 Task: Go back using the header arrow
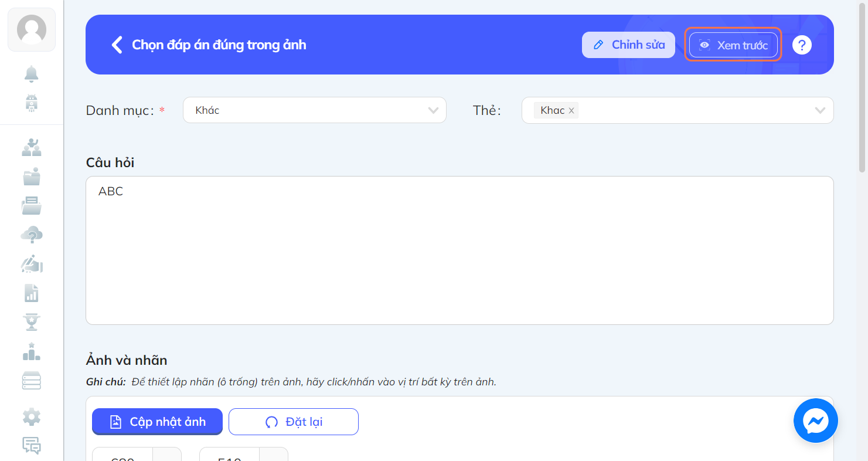[x=117, y=45]
